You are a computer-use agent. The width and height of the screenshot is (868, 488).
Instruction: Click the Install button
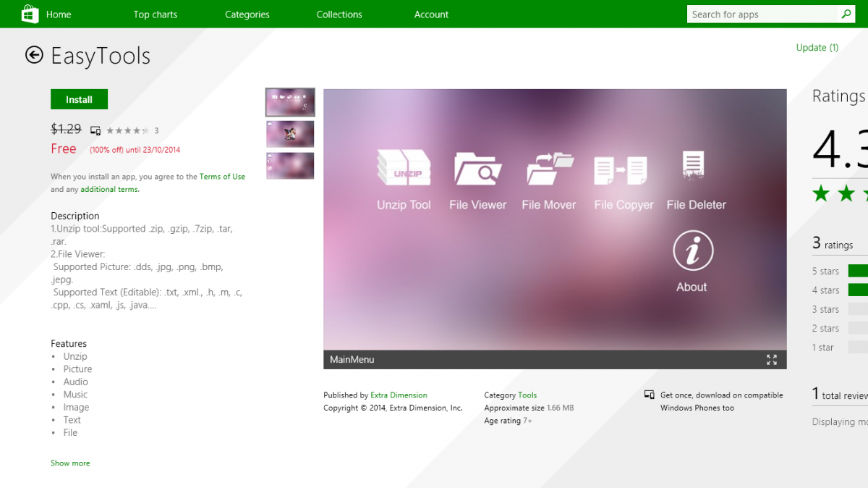pos(79,99)
